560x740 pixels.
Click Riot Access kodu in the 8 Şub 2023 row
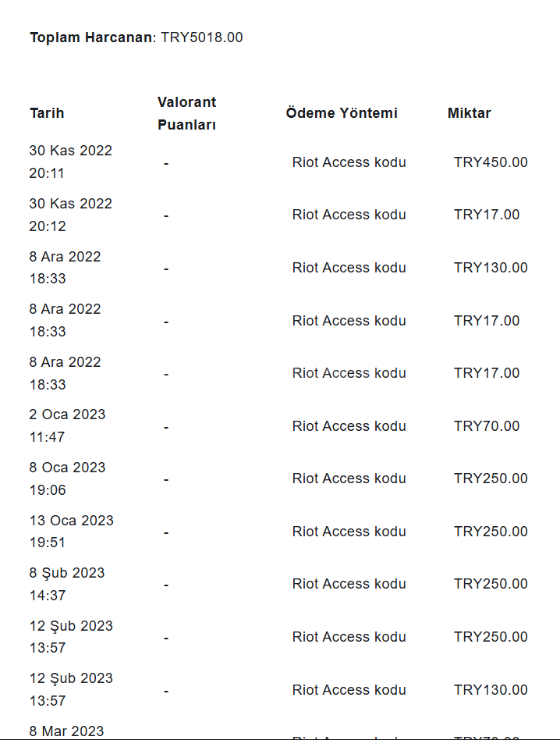coord(349,584)
